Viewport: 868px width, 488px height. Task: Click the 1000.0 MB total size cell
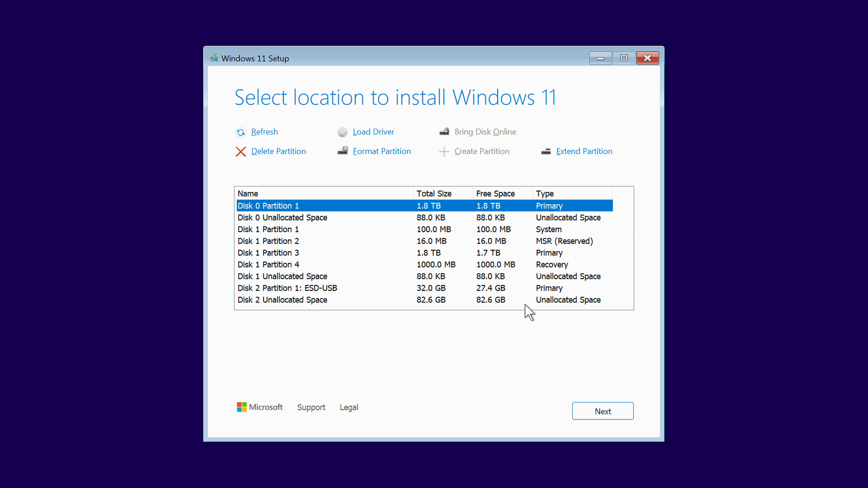[436, 265]
